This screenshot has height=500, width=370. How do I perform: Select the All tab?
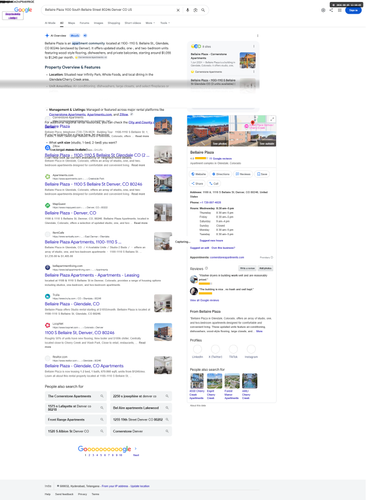tap(62, 23)
